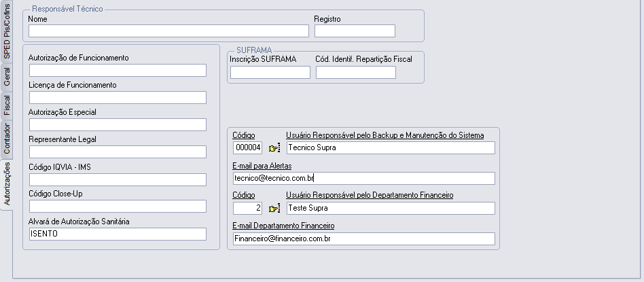This screenshot has height=282, width=644.
Task: Click the E-mail para Alertas field
Action: pos(363,179)
